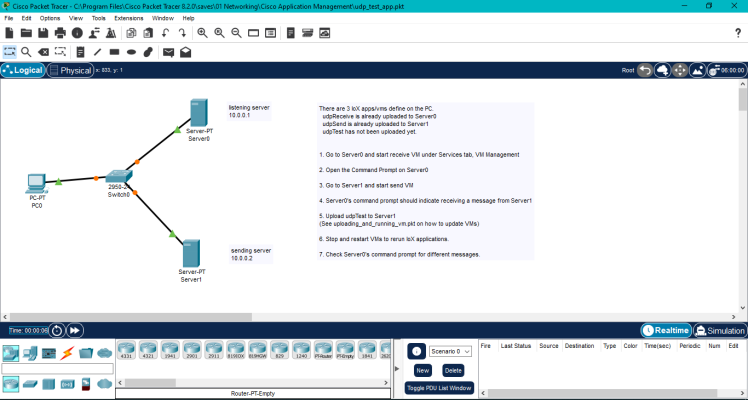
Task: Select the Draw Rectangle tool
Action: click(114, 52)
